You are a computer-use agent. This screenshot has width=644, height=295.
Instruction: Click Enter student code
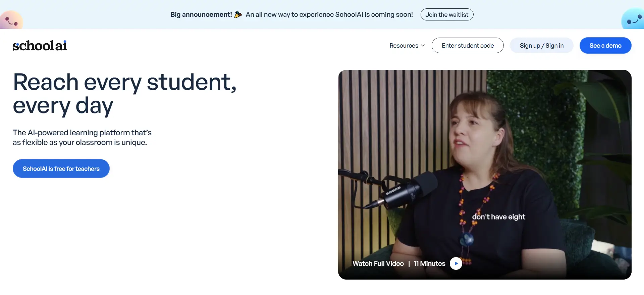[x=468, y=46]
